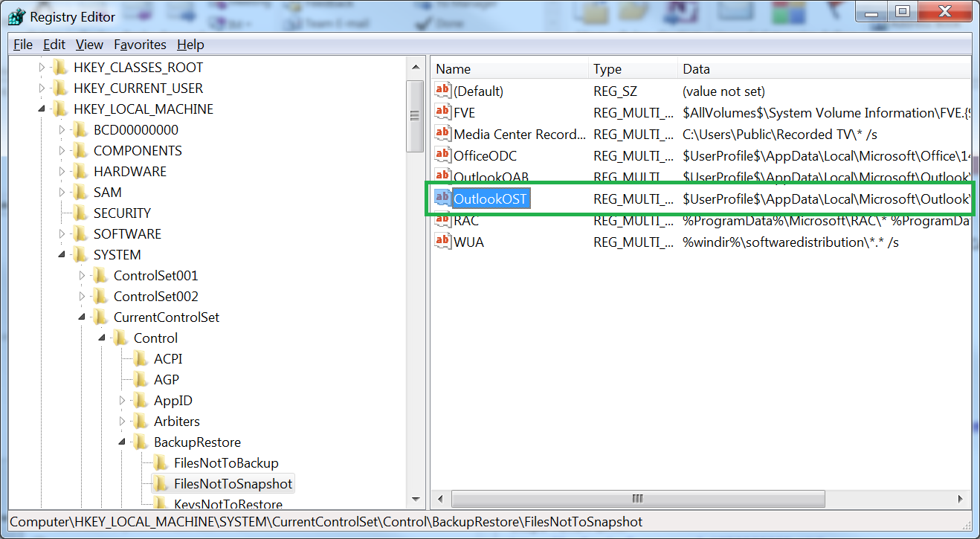The image size is (980, 539).
Task: Click the tree pane scroll down arrow
Action: coord(416,499)
